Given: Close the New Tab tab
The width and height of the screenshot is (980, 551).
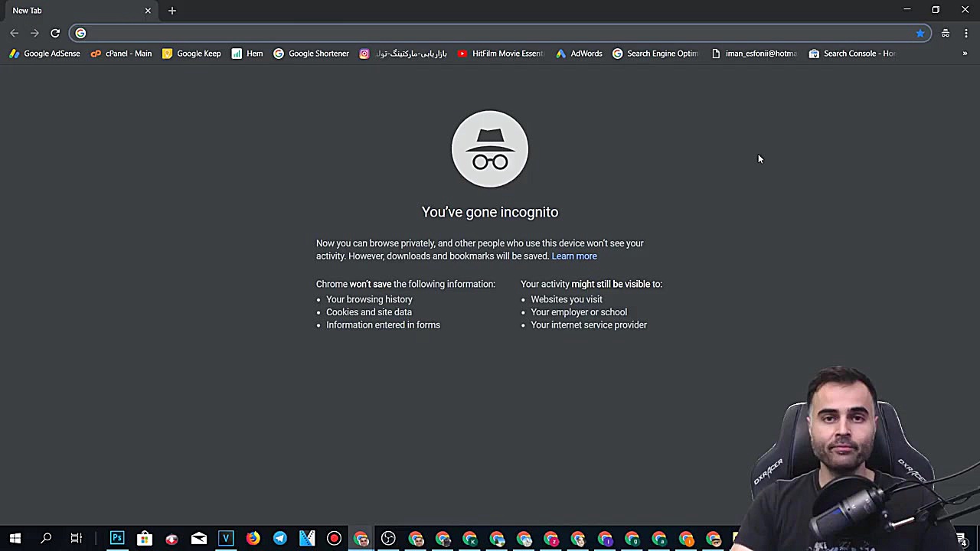Looking at the screenshot, I should [148, 11].
